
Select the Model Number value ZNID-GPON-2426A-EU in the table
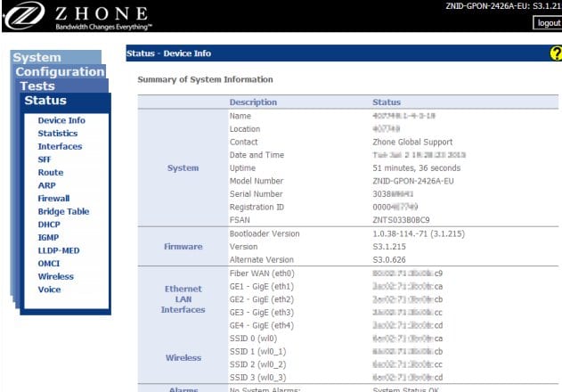click(413, 181)
